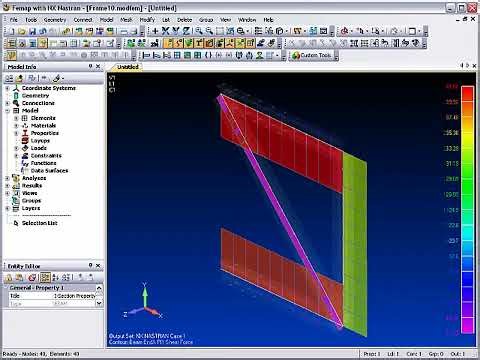Toggle the curve display icon in Entity Display toolbar
This screenshot has width=480, height=360.
point(180,43)
